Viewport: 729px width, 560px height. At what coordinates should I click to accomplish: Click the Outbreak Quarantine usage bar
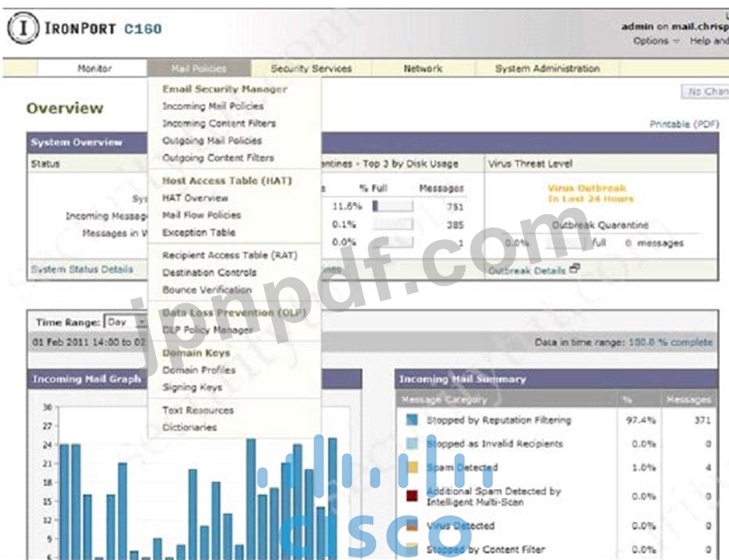click(567, 243)
